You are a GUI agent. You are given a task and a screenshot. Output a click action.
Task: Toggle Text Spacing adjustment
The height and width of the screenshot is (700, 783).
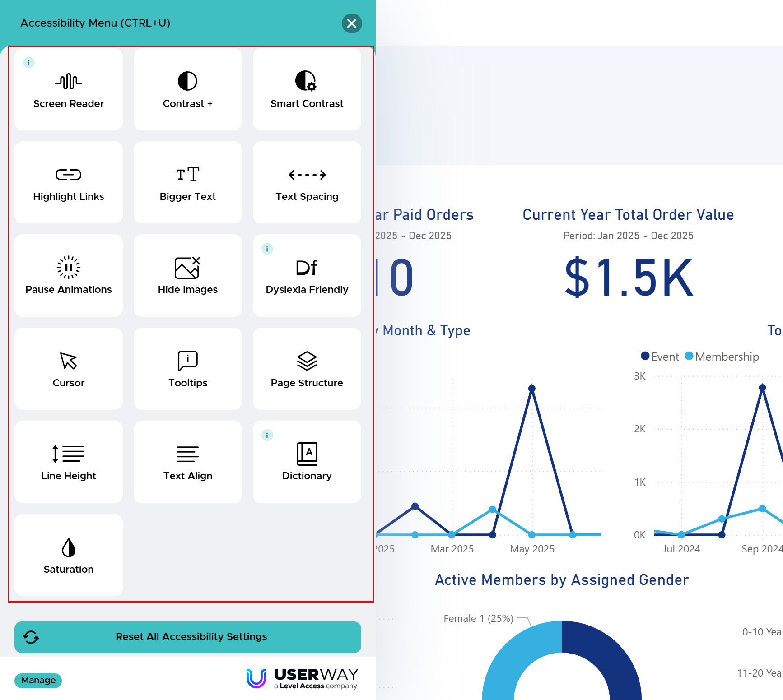[307, 182]
